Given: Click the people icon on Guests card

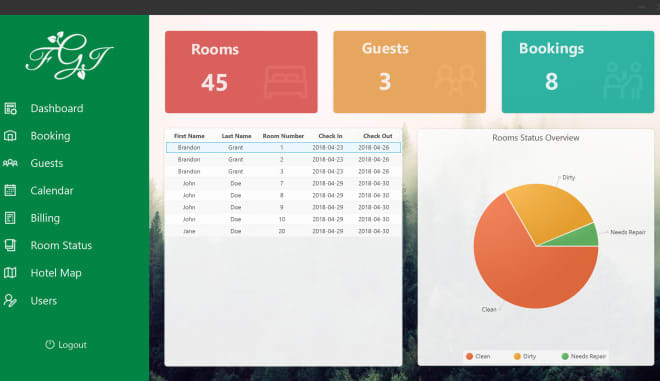Looking at the screenshot, I should click(x=455, y=80).
